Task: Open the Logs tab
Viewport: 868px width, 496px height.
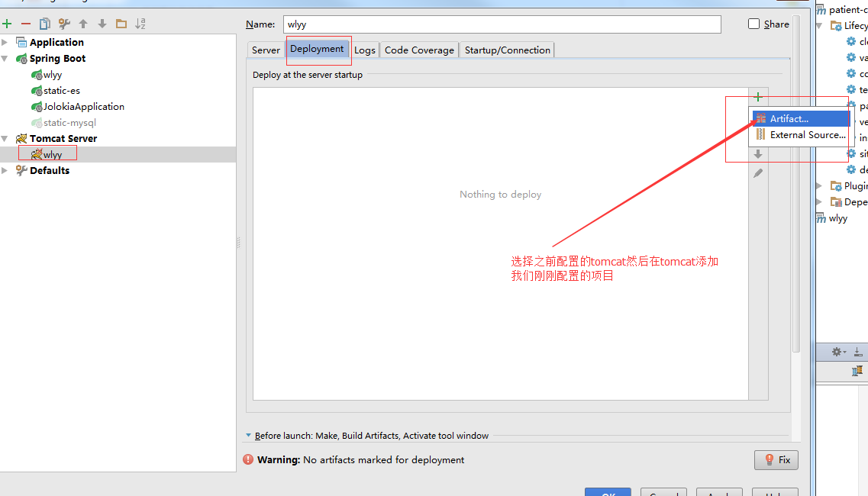Action: tap(365, 50)
